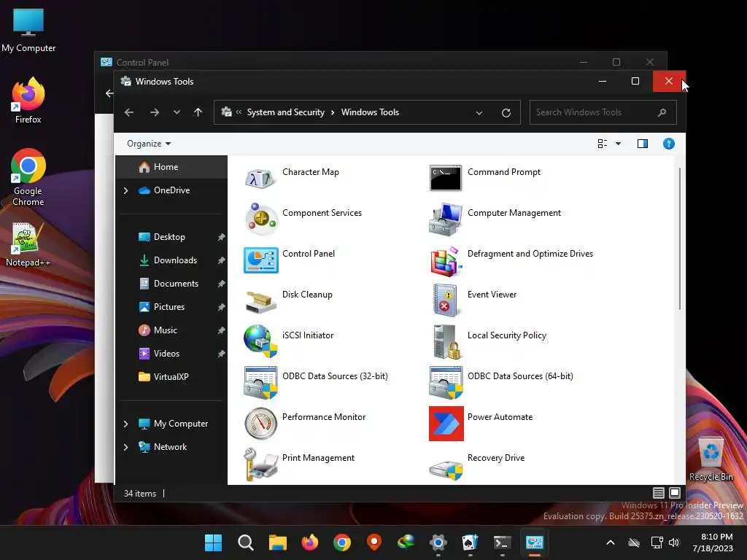The height and width of the screenshot is (560, 747).
Task: Open File Explorer from the taskbar
Action: [278, 542]
